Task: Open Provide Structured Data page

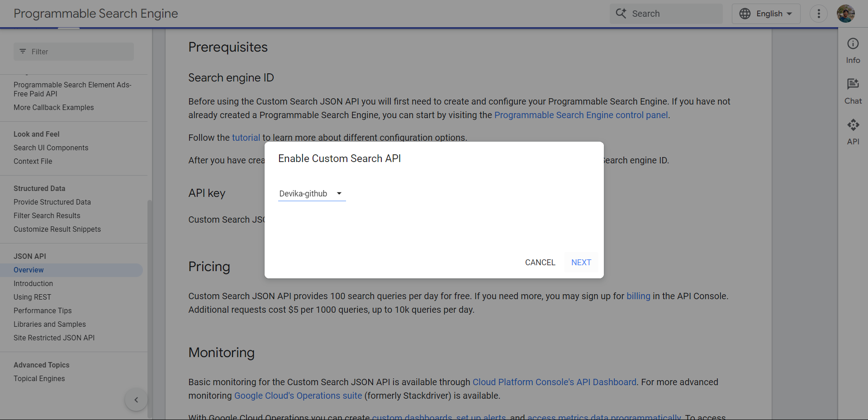Action: click(x=52, y=202)
